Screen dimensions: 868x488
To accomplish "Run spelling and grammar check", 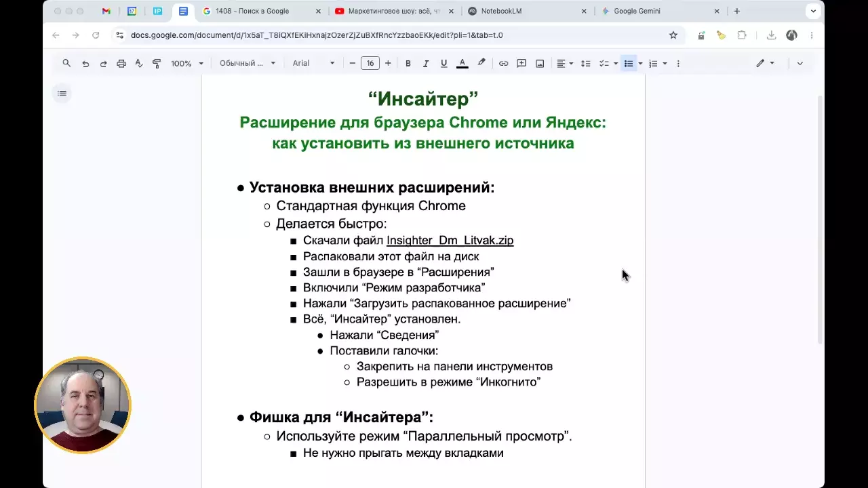I will click(139, 64).
